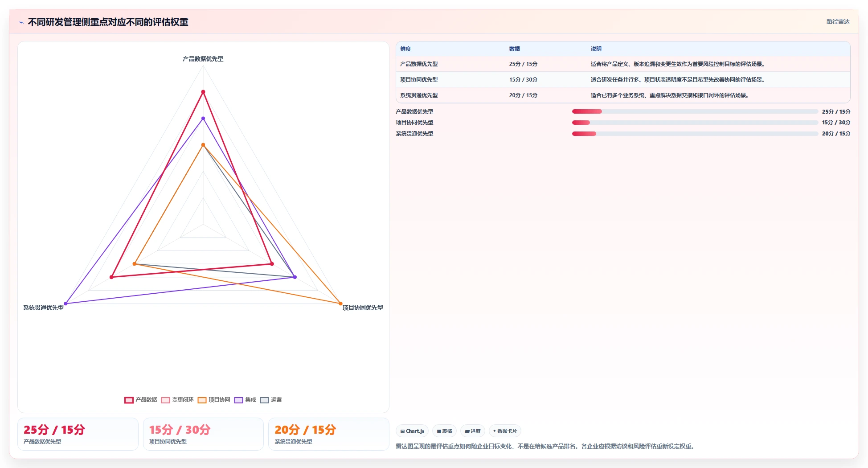The image size is (868, 468).
Task: Click table value 20分 / 15分
Action: coord(523,95)
